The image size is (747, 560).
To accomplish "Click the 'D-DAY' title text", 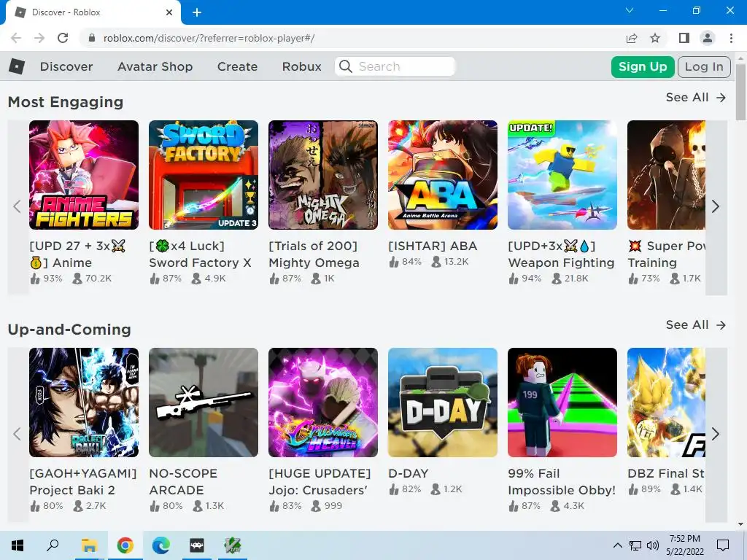I will tap(409, 473).
